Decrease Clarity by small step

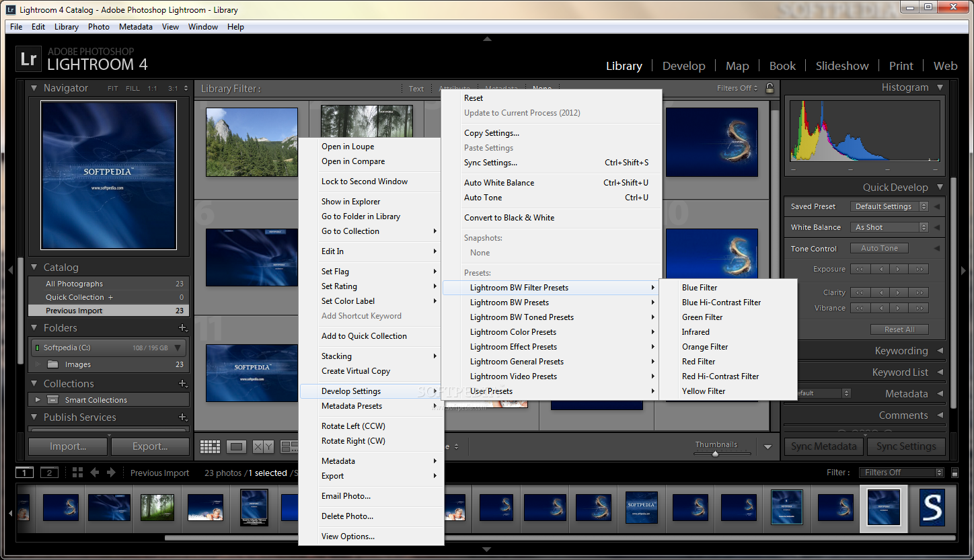click(880, 292)
